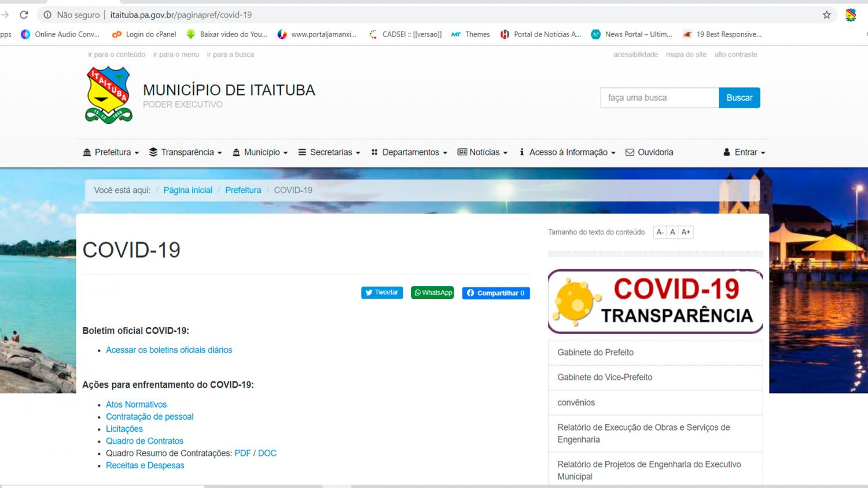The width and height of the screenshot is (868, 488).
Task: Click the Chrome profile avatar icon
Action: [850, 15]
